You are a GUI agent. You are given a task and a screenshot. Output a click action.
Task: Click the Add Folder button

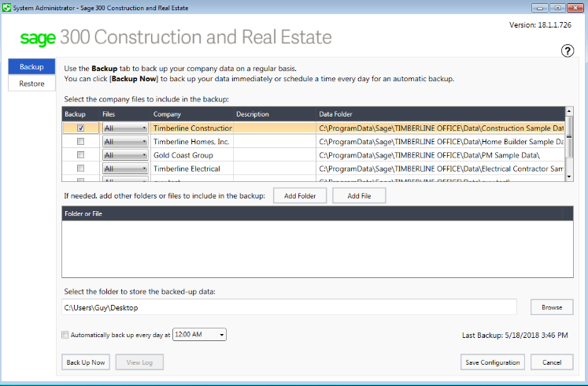(300, 196)
